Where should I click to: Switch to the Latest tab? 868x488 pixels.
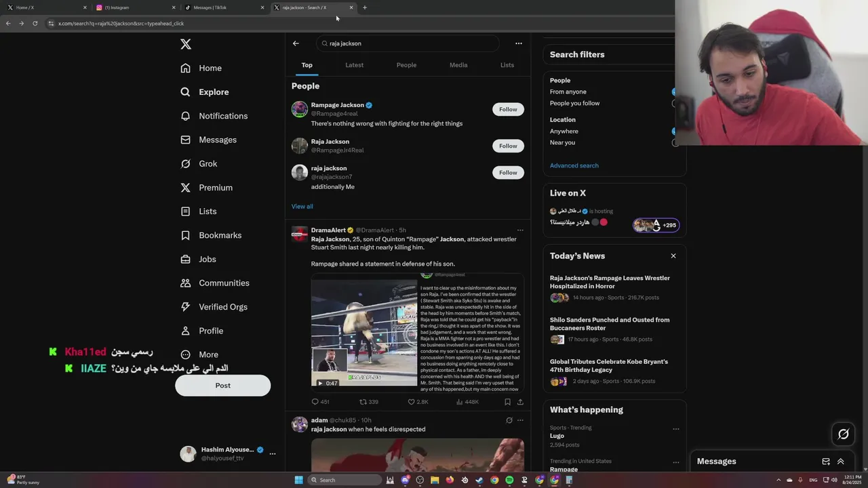click(354, 65)
